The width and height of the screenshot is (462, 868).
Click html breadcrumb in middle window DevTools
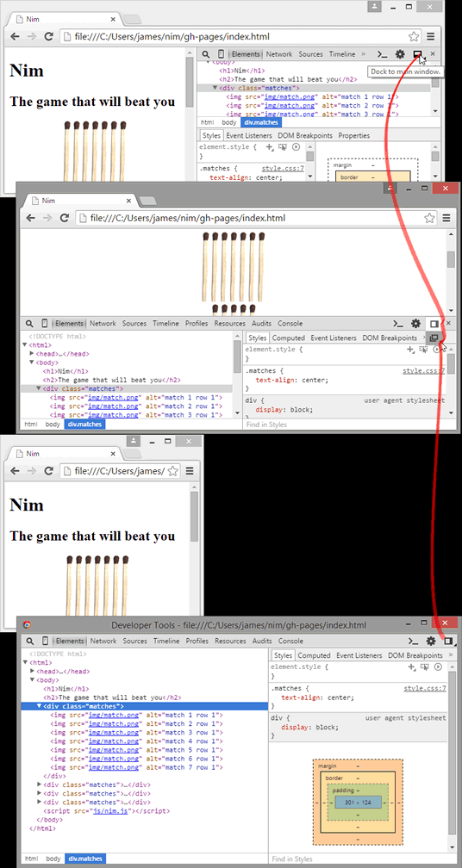click(x=30, y=425)
